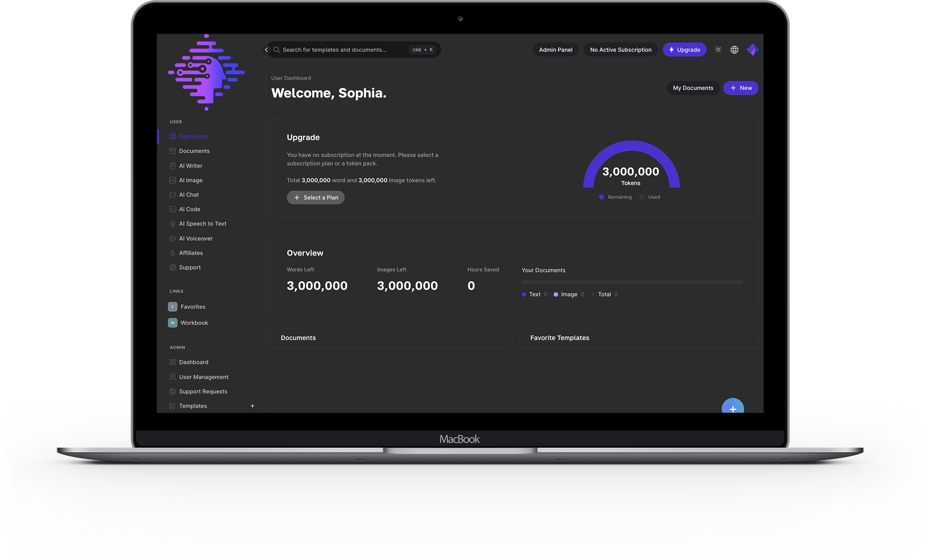The image size is (928, 560).
Task: Open the Affiliates section
Action: tap(191, 252)
